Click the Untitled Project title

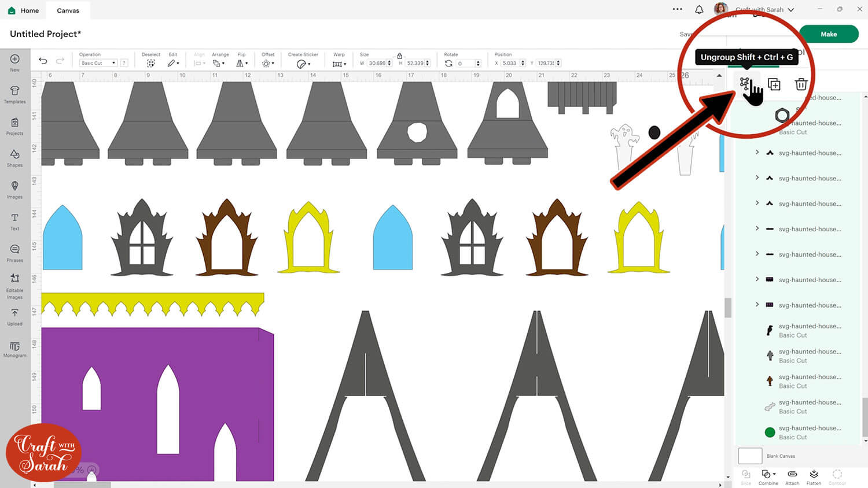[45, 34]
